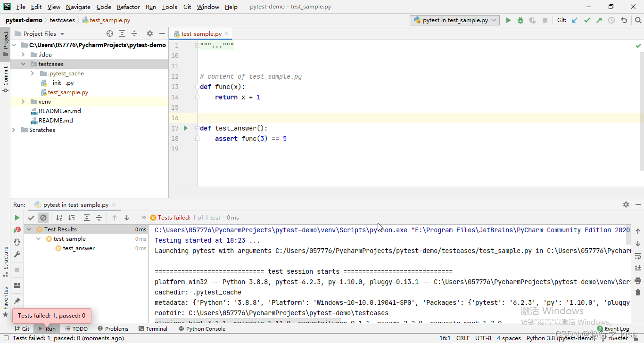Open the TODO tool window
The image size is (644, 343).
point(76,329)
